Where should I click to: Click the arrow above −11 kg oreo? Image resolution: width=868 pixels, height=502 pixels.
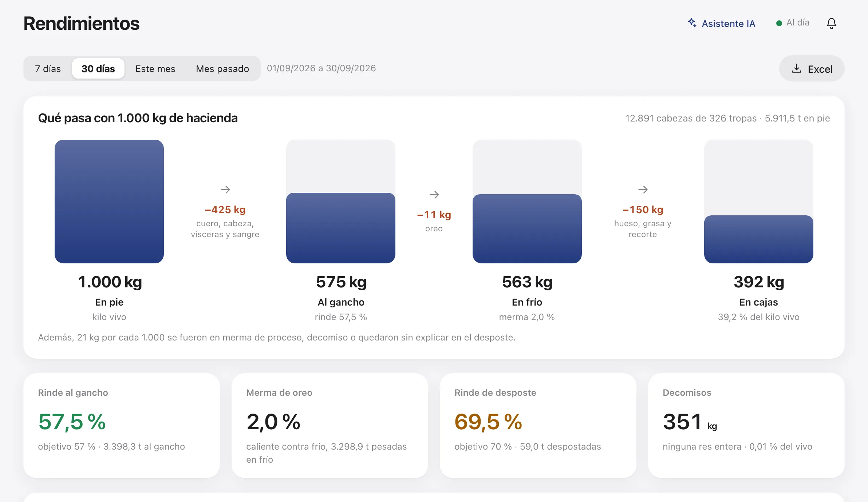click(434, 195)
